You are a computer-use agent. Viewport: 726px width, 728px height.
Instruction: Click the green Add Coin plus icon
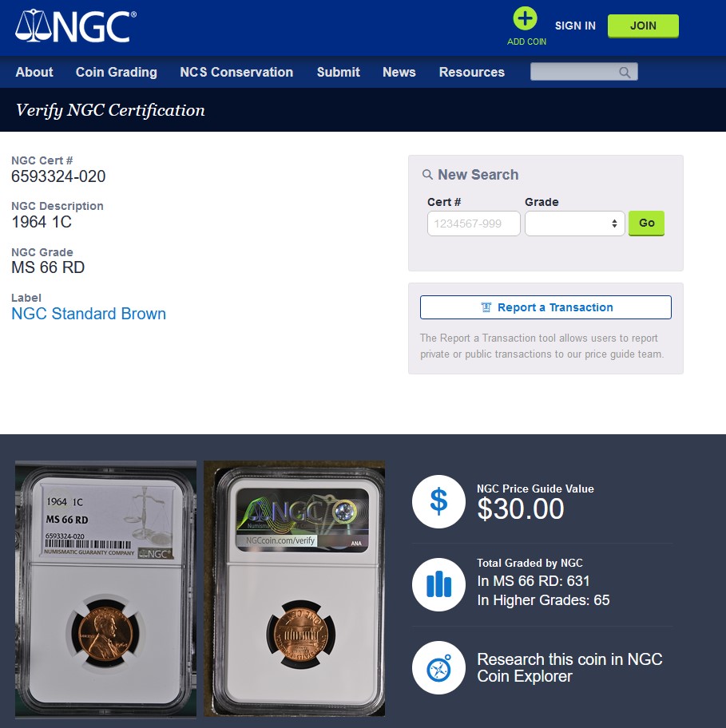tap(525, 19)
